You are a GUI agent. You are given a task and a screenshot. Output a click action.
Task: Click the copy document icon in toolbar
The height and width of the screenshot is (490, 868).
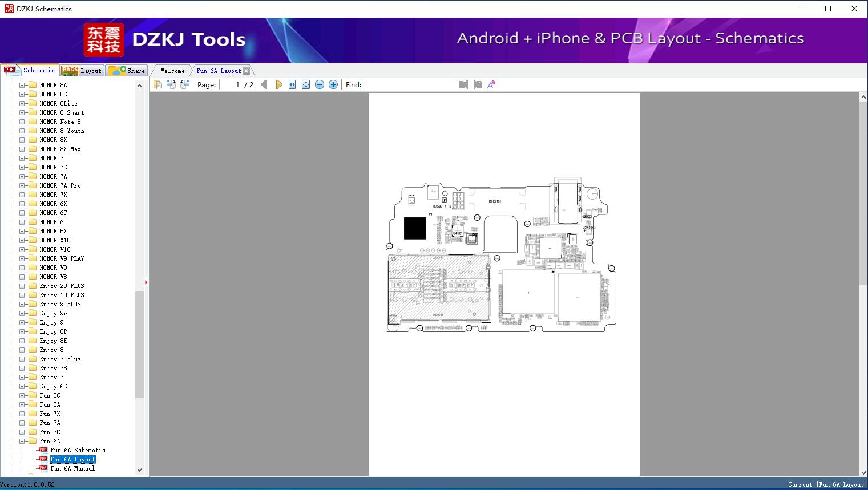pyautogui.click(x=158, y=84)
